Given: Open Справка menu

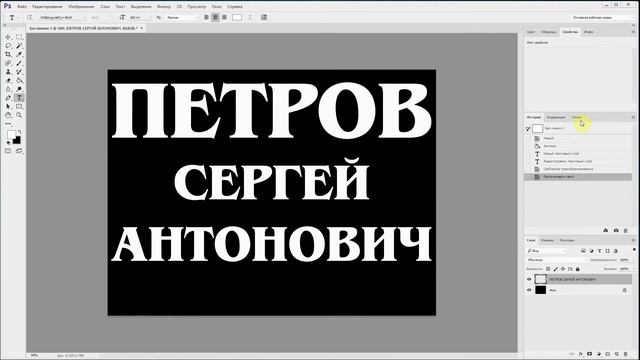Looking at the screenshot, I should [235, 7].
